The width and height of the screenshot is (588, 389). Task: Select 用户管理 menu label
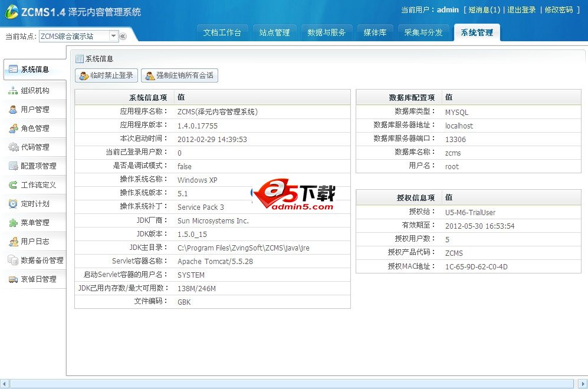[35, 110]
